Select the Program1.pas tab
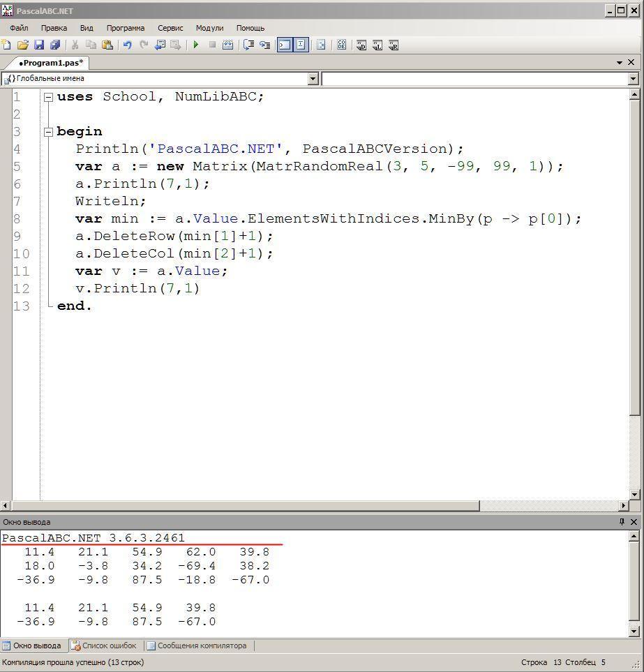This screenshot has height=672, width=644. tap(51, 63)
